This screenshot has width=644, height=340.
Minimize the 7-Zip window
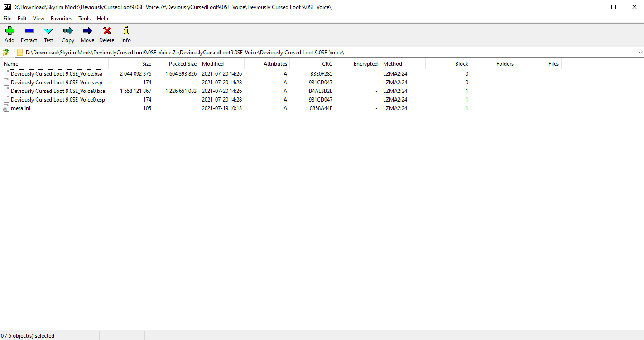(x=592, y=7)
